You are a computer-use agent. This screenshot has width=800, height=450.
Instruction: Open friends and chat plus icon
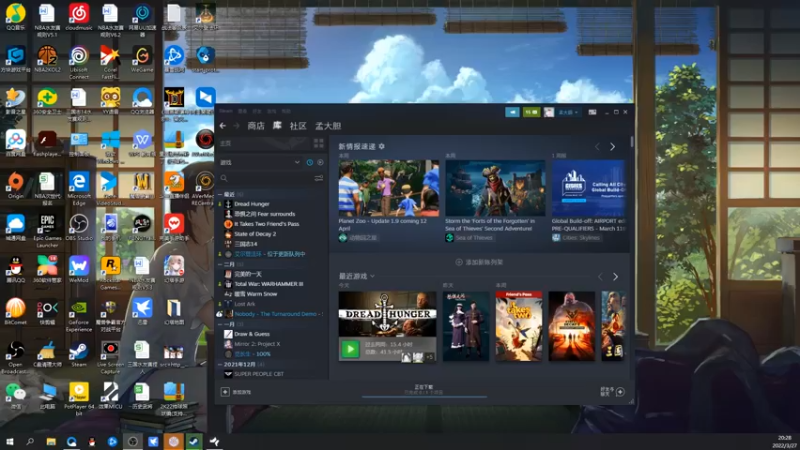[620, 392]
